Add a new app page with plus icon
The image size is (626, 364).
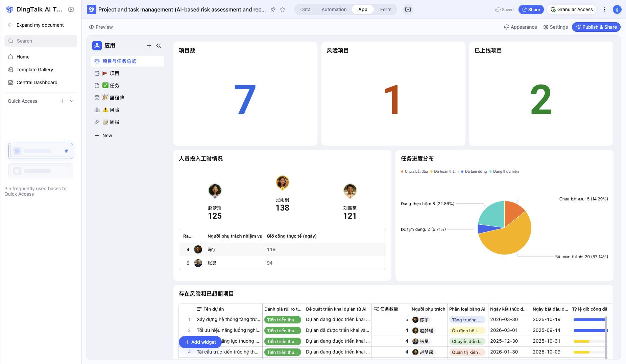(149, 45)
